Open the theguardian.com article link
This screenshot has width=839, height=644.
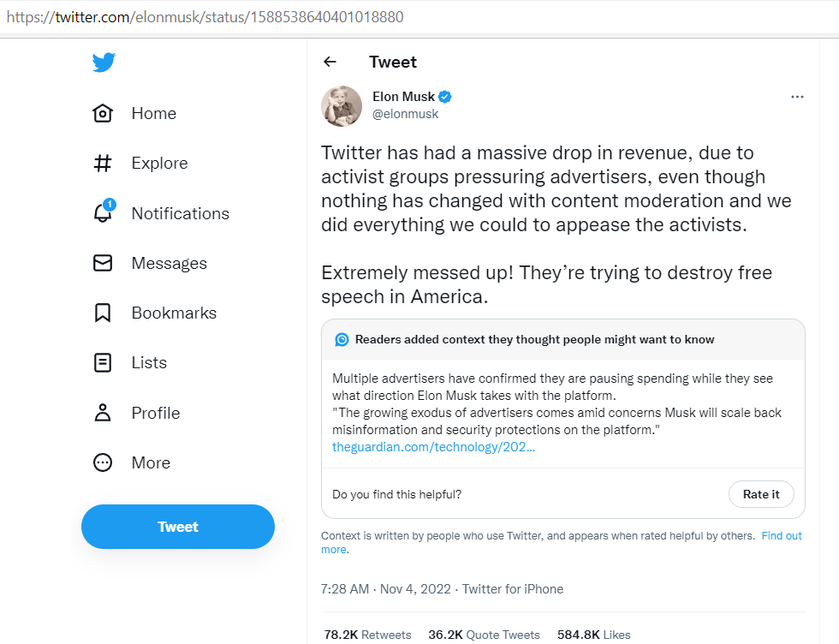(433, 447)
